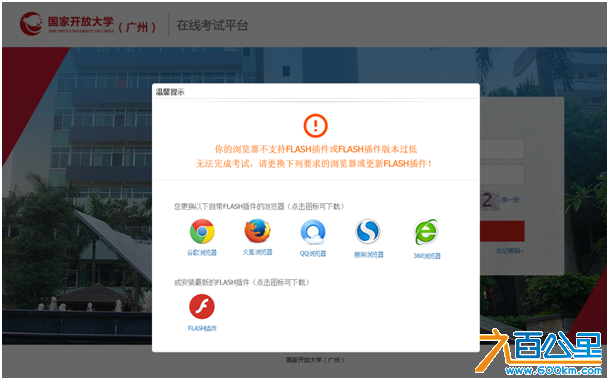Click the 温馨提示 dialog title

pos(170,92)
